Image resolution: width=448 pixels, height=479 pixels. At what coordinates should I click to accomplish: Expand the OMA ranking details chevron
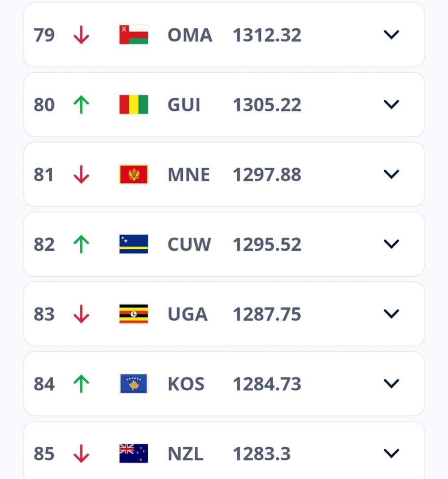click(391, 35)
